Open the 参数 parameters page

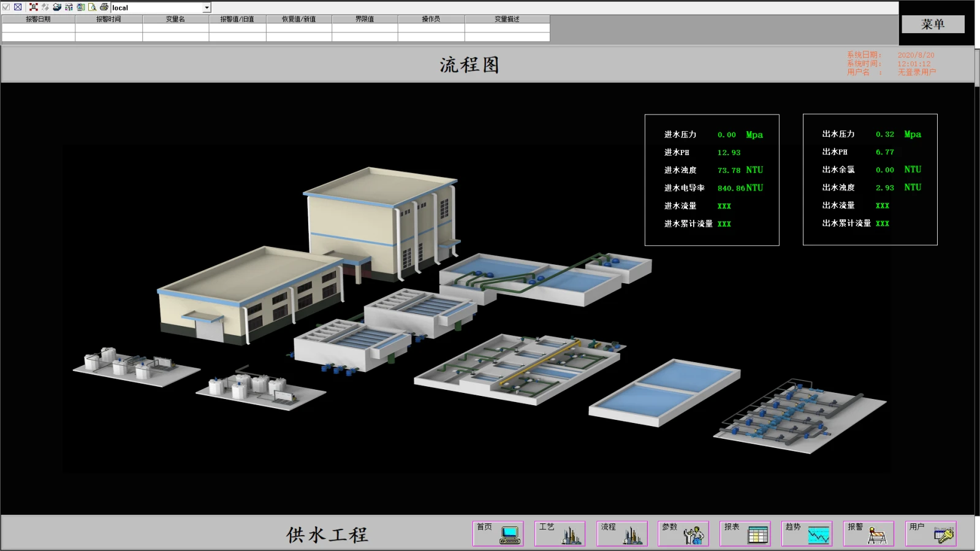(683, 533)
